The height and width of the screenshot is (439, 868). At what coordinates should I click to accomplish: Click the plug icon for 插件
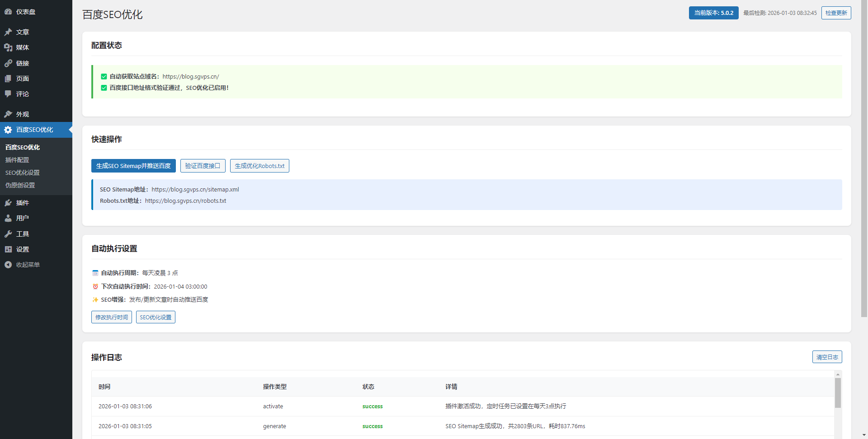tap(8, 203)
